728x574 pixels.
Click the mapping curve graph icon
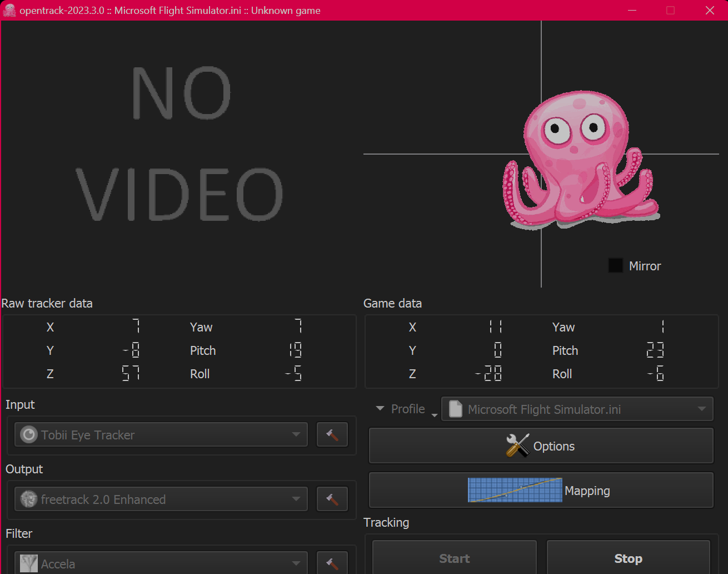pyautogui.click(x=515, y=490)
